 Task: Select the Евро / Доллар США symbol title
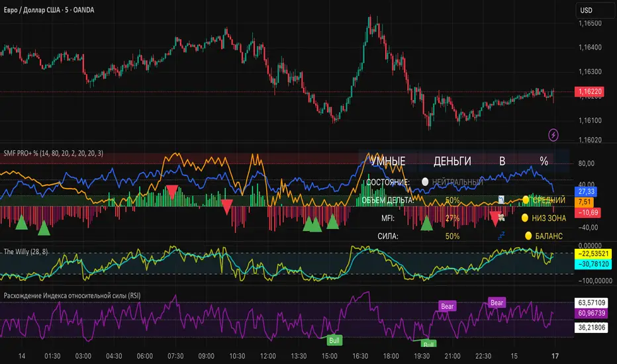tap(49, 10)
